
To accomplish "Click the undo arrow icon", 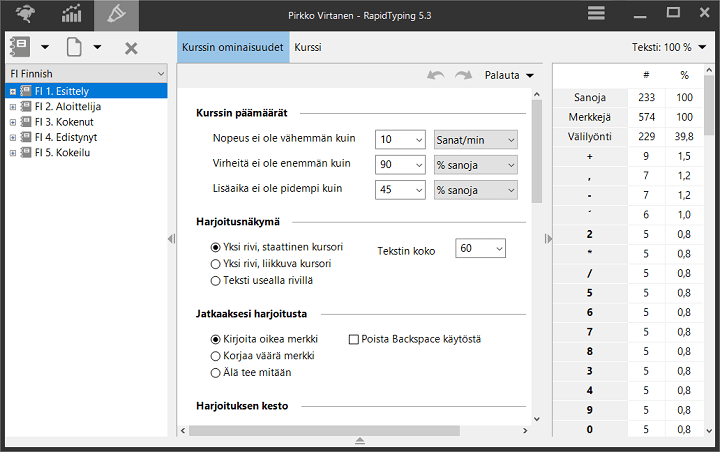I will 436,75.
